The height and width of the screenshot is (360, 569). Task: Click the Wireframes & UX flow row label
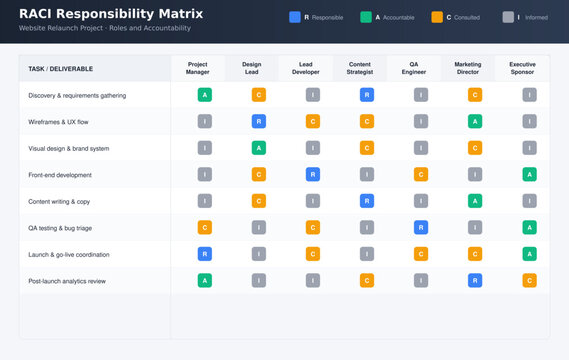point(58,122)
